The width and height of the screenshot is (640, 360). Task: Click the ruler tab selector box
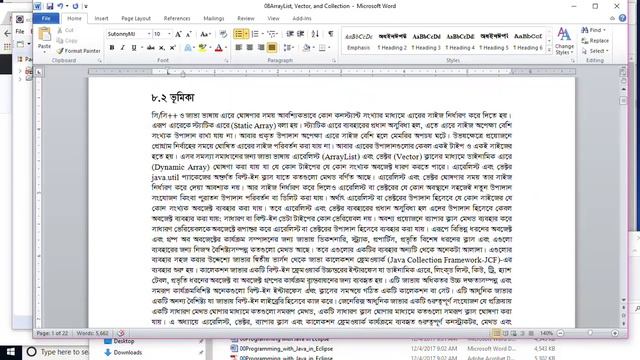coord(39,72)
